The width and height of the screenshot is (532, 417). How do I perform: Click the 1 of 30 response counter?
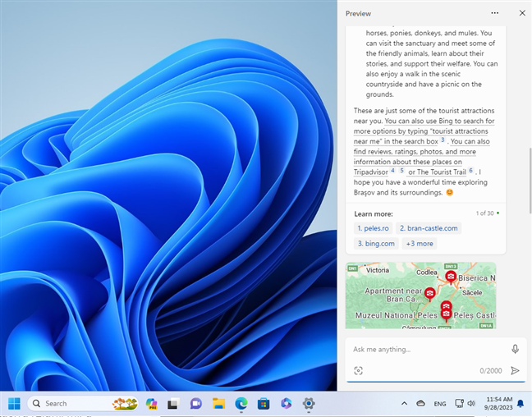[484, 213]
